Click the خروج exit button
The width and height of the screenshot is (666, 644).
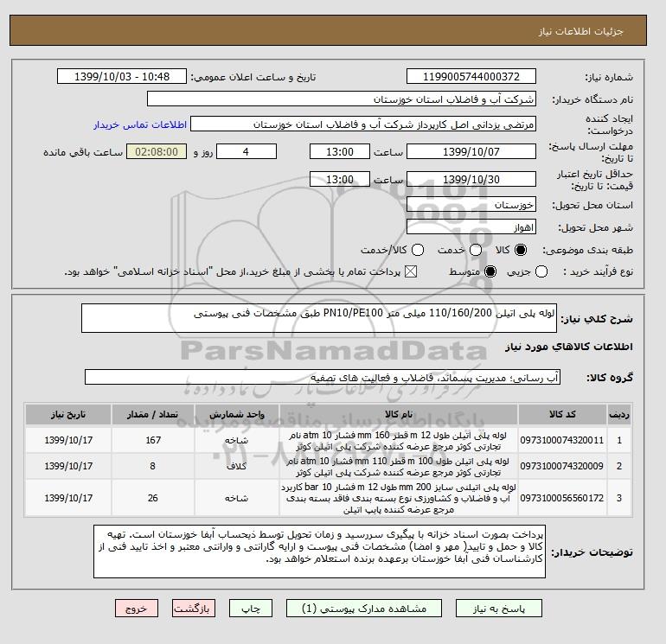pos(137,609)
